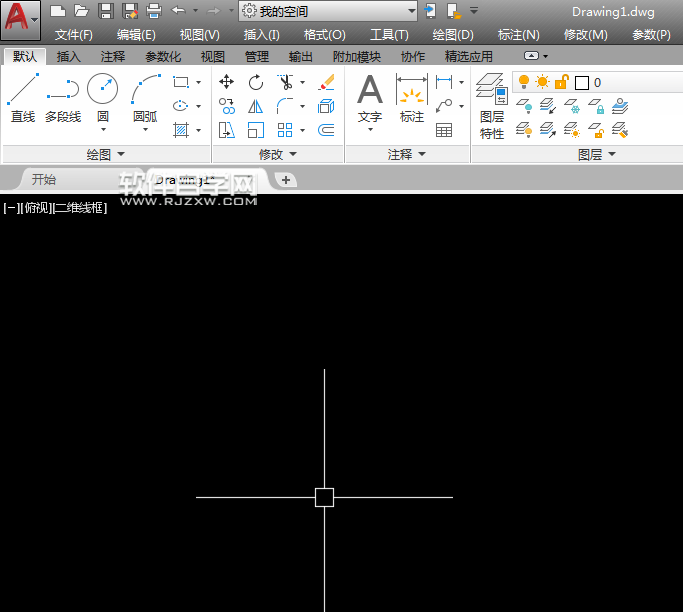Activate the Fillet tool icon
This screenshot has width=683, height=612.
285,106
